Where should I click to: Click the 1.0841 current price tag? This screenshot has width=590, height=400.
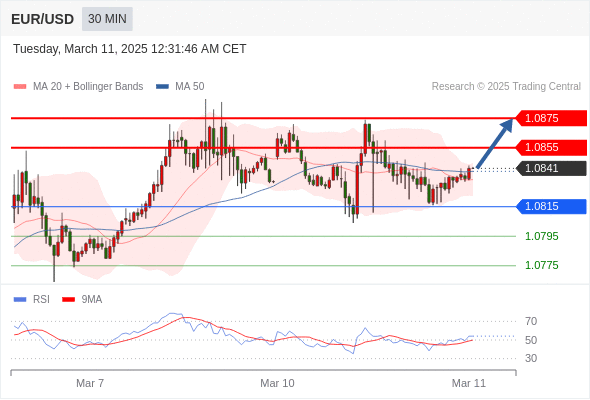point(551,168)
